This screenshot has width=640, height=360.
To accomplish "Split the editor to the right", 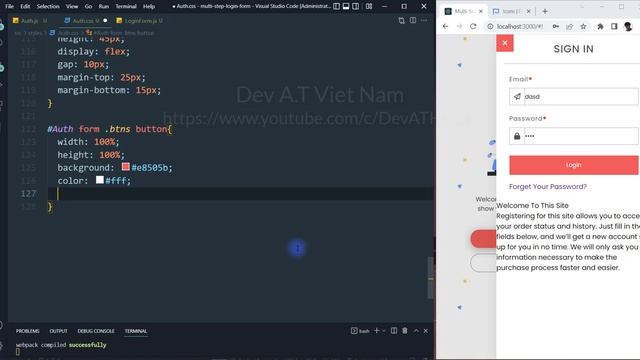I will coord(413,20).
